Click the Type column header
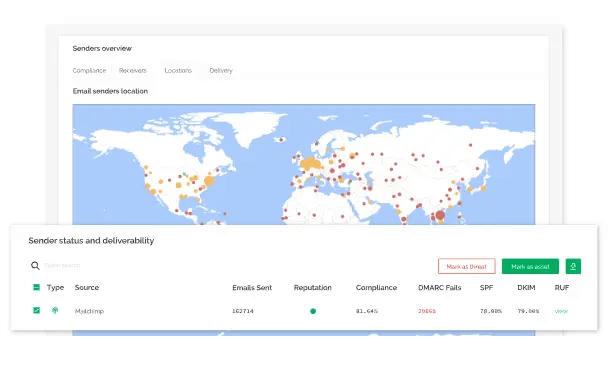The image size is (609, 365). [x=55, y=288]
